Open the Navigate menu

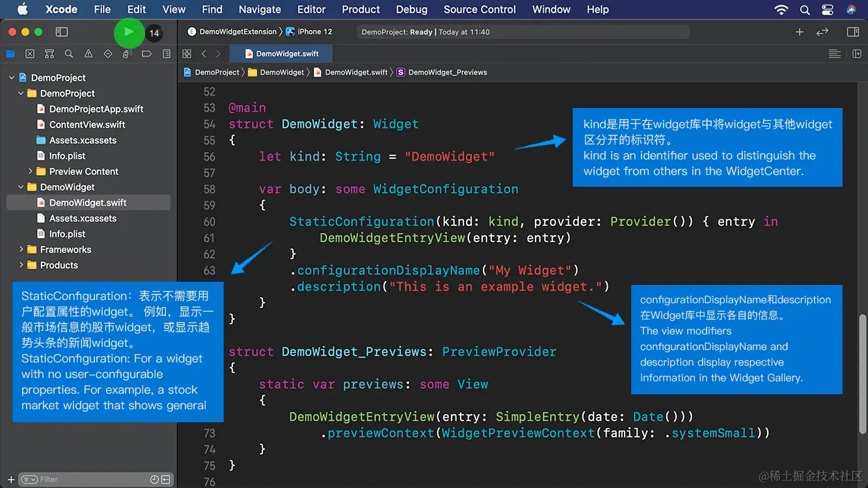point(260,9)
